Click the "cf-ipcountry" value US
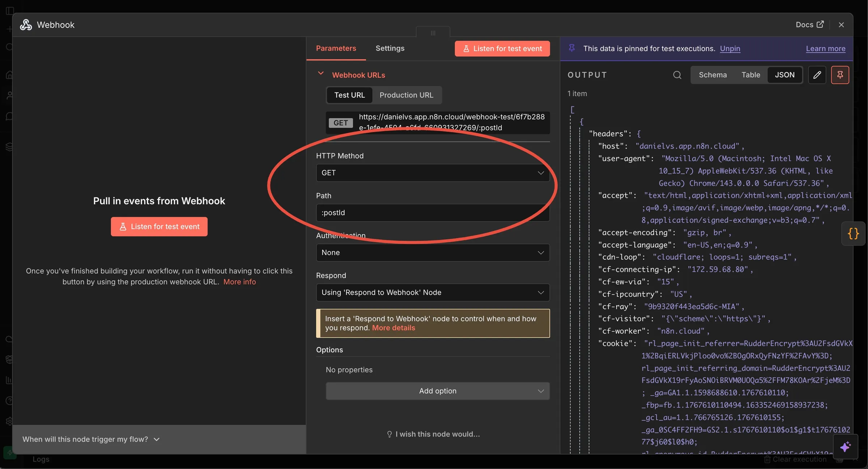The width and height of the screenshot is (868, 469). pos(678,294)
